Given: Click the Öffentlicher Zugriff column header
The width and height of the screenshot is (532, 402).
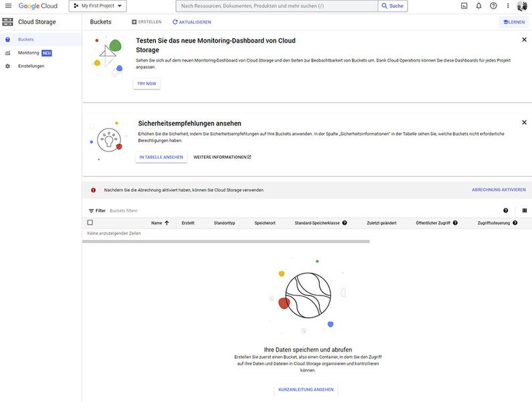Looking at the screenshot, I should pyautogui.click(x=433, y=223).
